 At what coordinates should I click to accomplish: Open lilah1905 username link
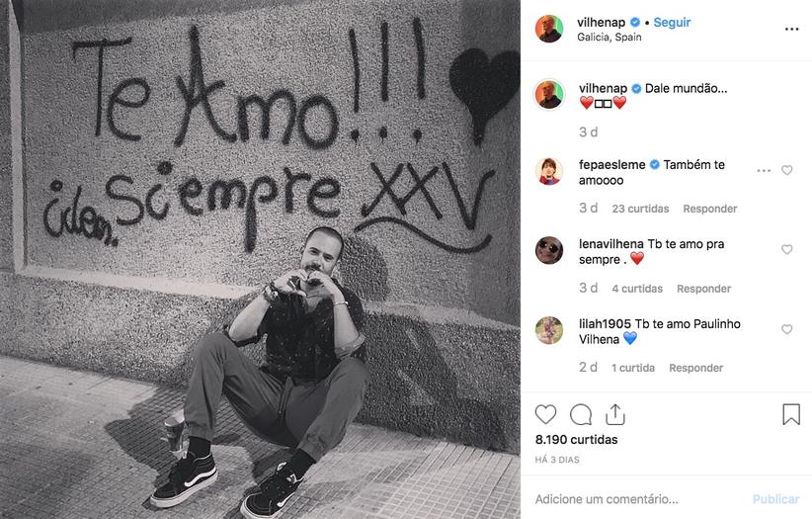[x=605, y=323]
